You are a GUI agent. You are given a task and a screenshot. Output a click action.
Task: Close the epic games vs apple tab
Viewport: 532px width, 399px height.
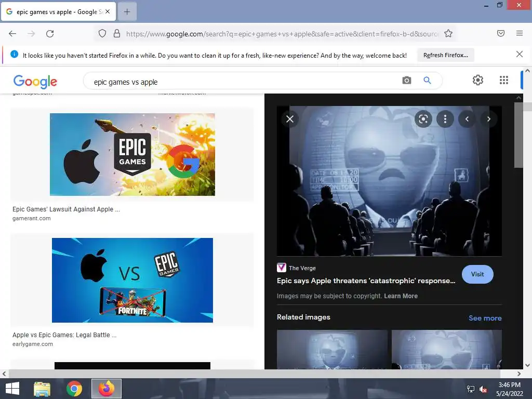[x=108, y=11]
